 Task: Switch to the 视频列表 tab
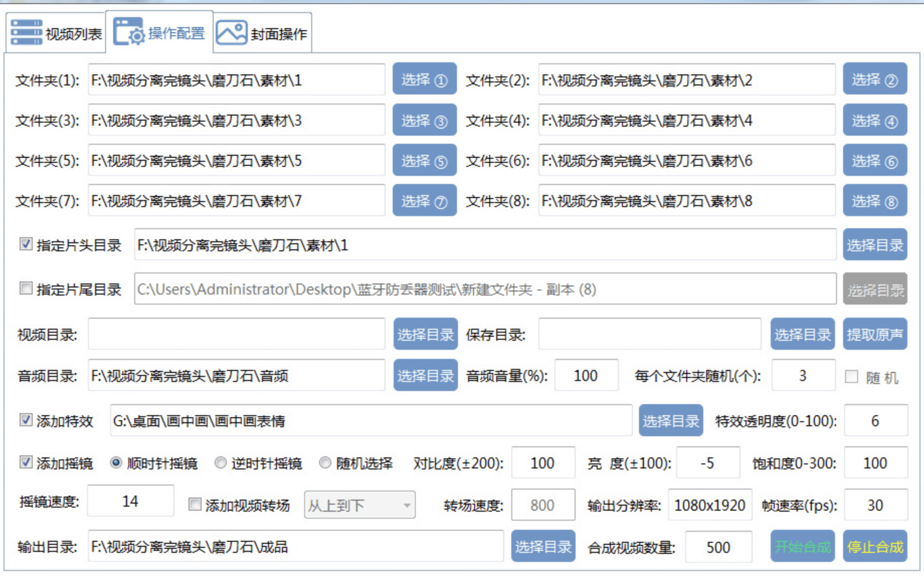tap(56, 33)
